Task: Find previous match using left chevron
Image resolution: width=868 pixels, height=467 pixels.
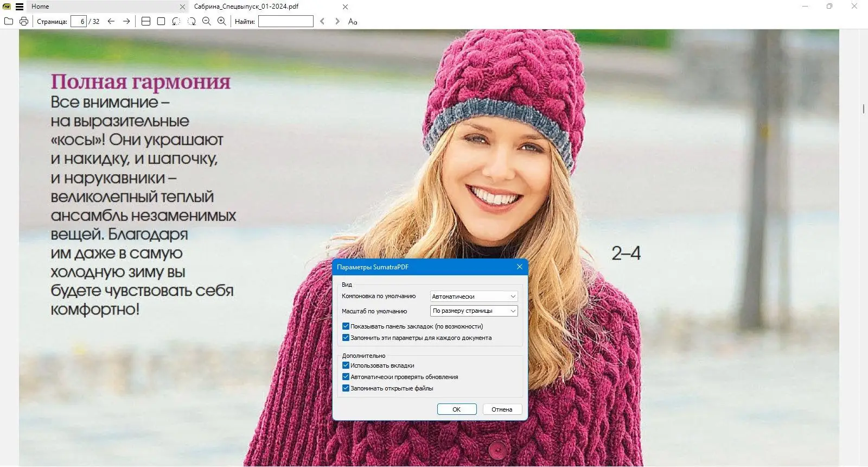Action: click(322, 21)
